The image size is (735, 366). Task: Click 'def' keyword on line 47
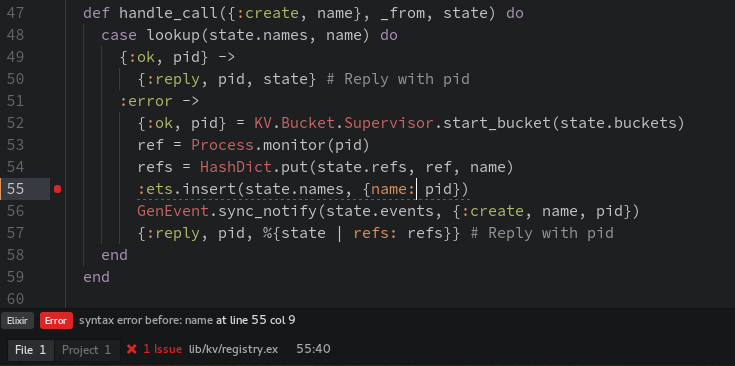pyautogui.click(x=97, y=13)
